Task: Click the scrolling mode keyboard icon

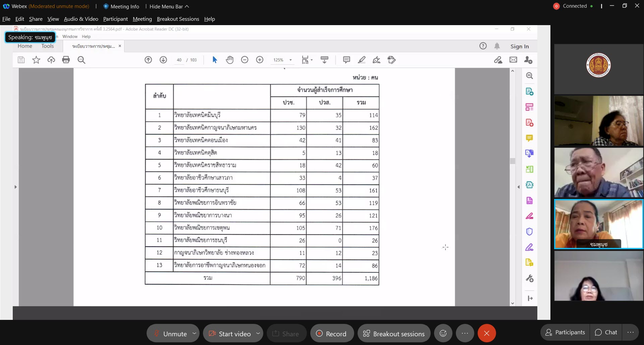Action: (324, 60)
